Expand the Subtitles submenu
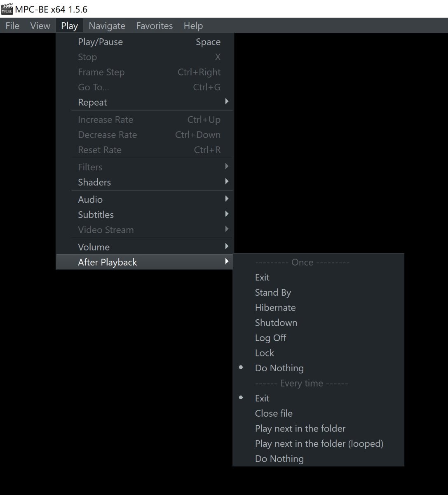448x495 pixels. (96, 214)
